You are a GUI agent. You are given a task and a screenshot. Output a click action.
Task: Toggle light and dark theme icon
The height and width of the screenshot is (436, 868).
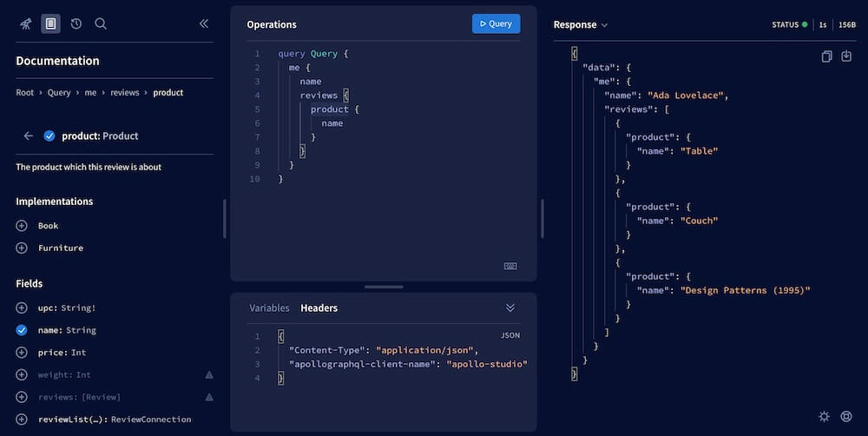[x=824, y=416]
